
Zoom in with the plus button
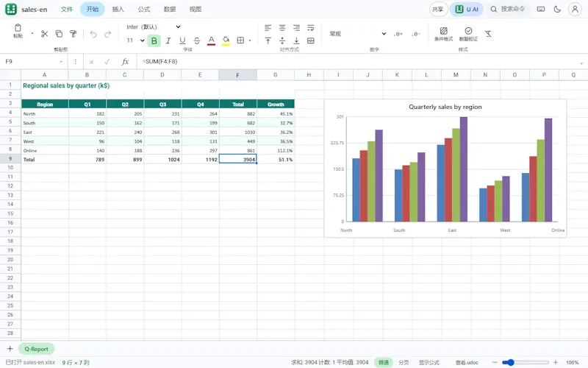point(556,362)
